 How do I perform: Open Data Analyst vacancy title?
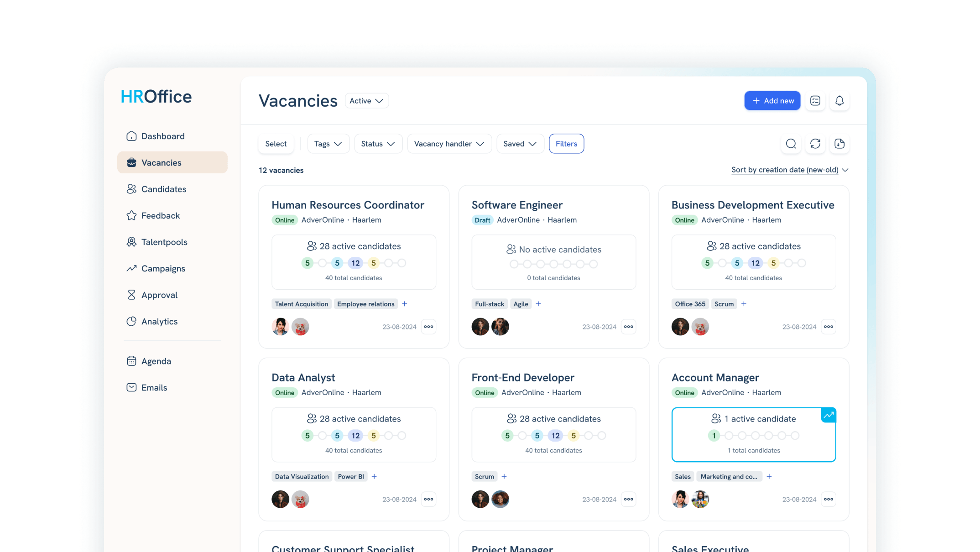303,377
